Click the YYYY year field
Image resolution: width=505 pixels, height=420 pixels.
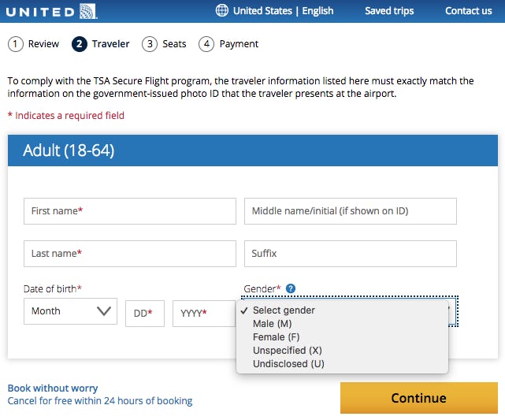point(202,313)
